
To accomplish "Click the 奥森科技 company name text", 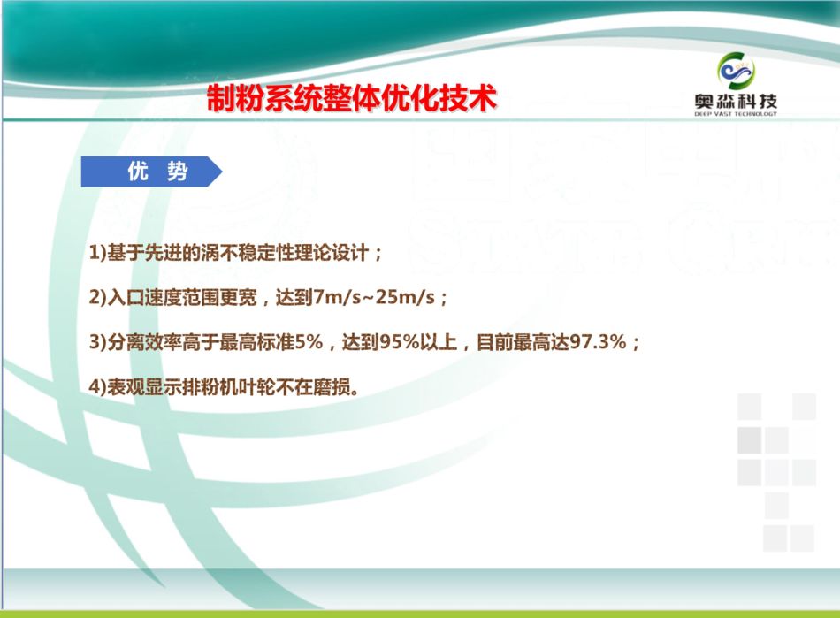I will (x=736, y=101).
